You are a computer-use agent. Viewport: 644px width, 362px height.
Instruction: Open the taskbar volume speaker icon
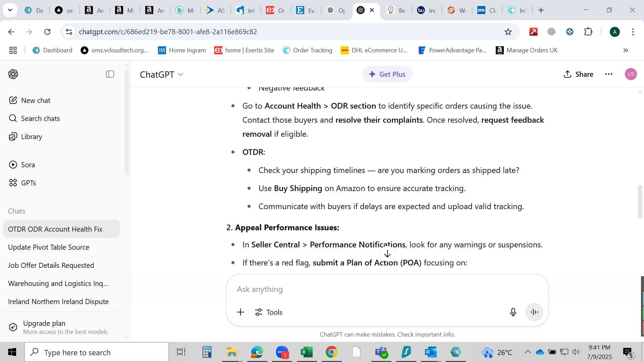(576, 352)
